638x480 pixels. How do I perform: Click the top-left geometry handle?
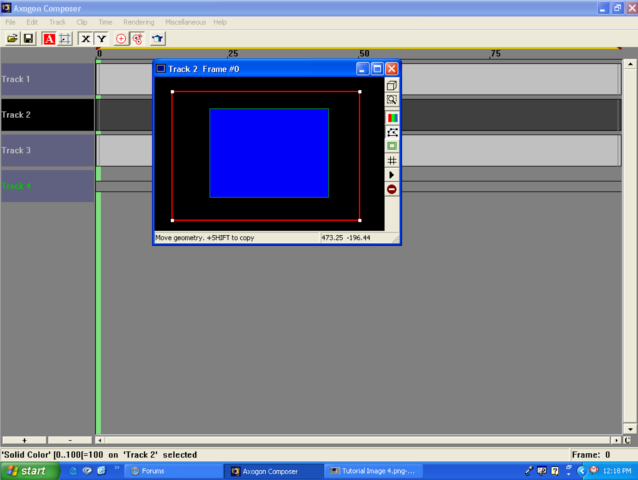click(173, 92)
